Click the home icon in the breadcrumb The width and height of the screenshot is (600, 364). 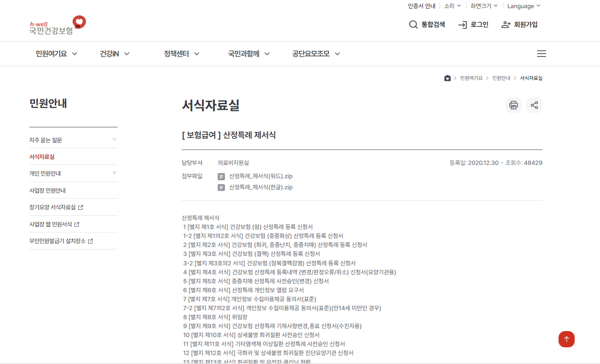[447, 78]
